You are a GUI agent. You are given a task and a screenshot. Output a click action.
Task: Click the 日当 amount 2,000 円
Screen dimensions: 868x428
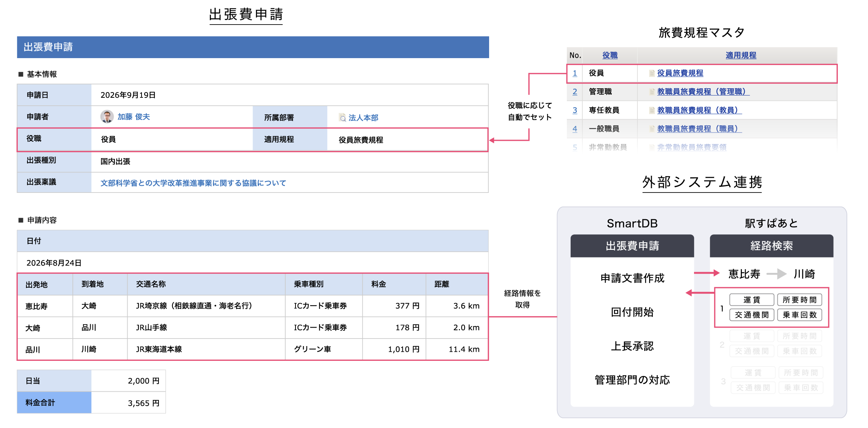click(143, 381)
